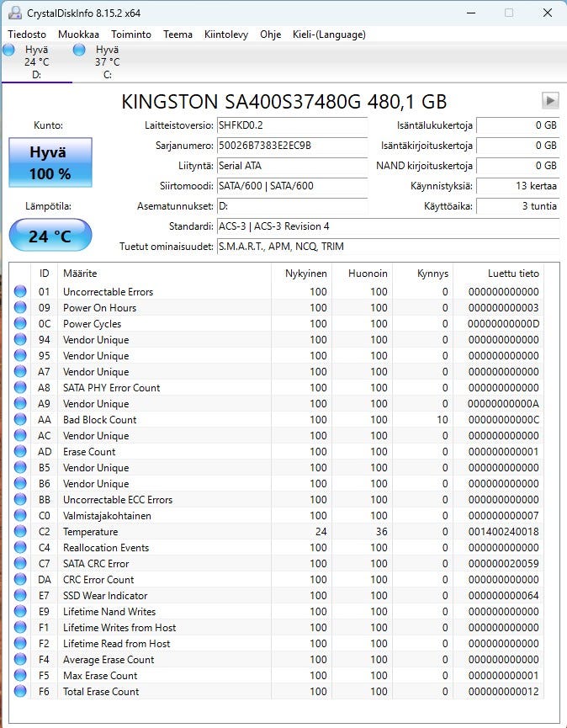Click the NAND kirjoituskertoja value field
567x728 pixels.
click(518, 166)
